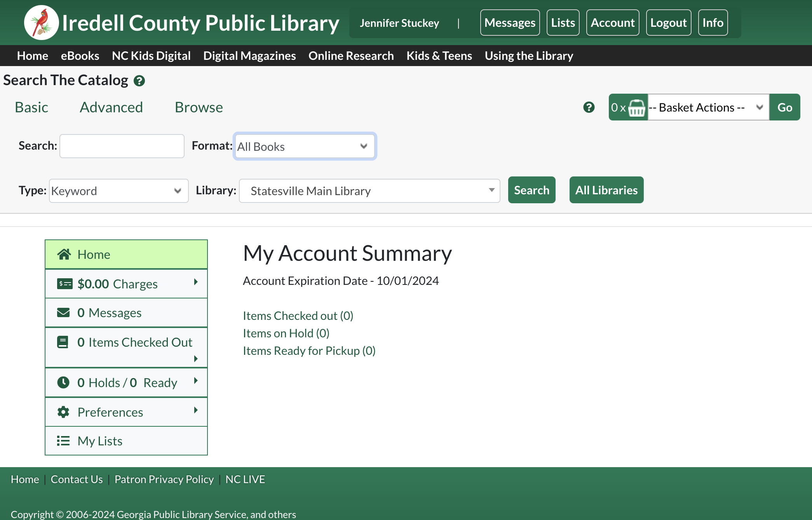Click the Account header button

pos(613,23)
